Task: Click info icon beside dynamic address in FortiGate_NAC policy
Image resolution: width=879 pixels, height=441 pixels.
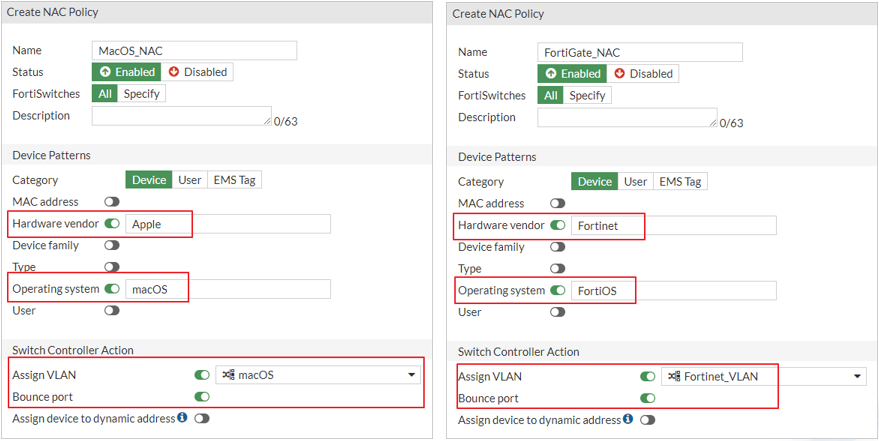Action: point(628,419)
